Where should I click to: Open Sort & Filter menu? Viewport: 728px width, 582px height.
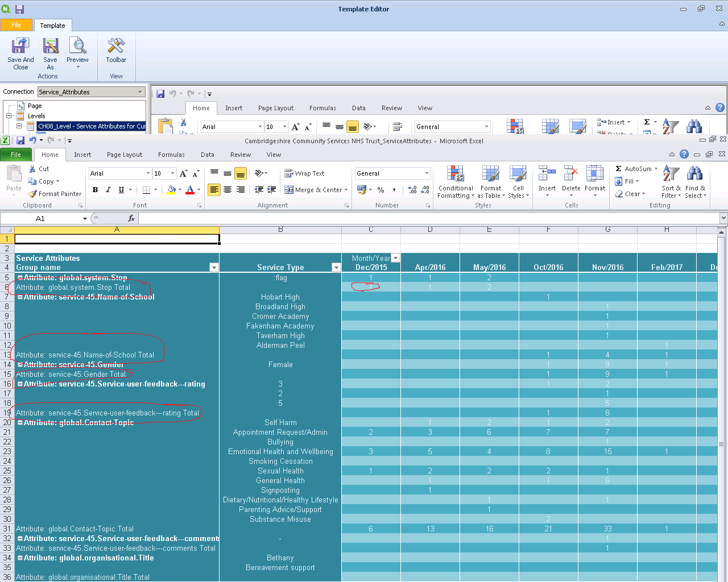[671, 182]
